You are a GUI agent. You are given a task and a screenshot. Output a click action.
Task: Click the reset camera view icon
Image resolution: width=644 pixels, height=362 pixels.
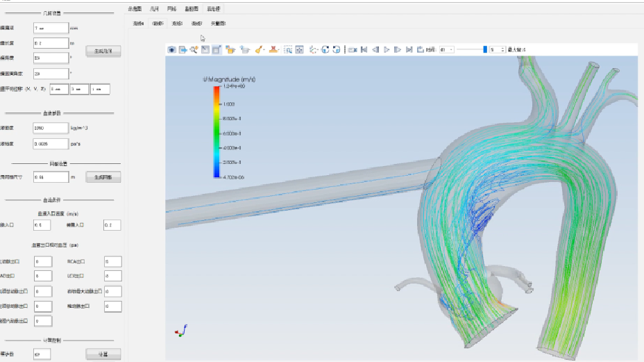299,49
